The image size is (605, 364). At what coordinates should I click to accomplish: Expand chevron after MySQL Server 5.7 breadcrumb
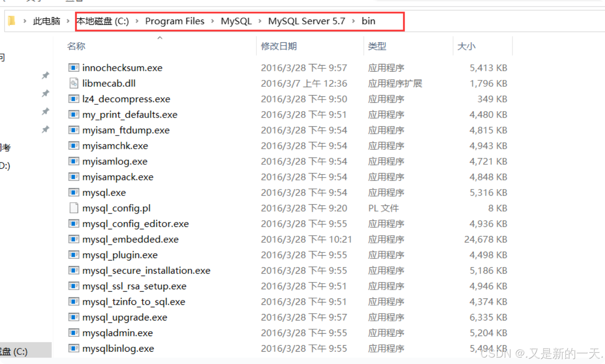point(353,21)
